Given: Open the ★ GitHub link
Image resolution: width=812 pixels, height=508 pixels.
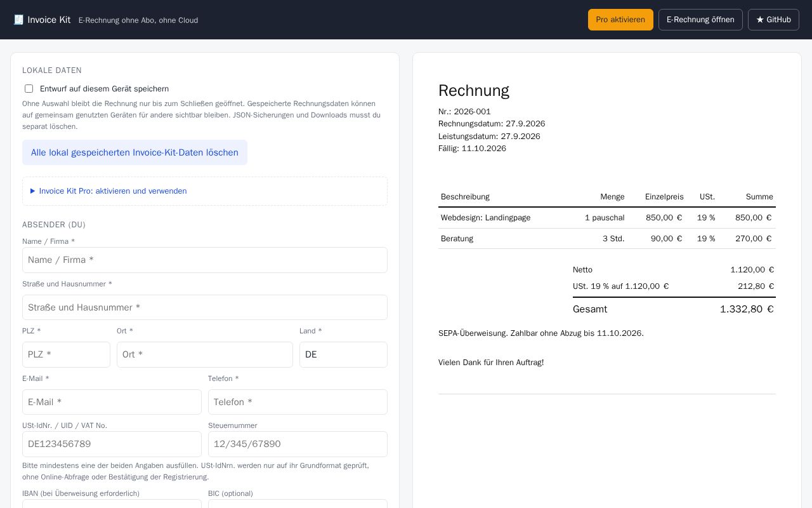Looking at the screenshot, I should pyautogui.click(x=773, y=20).
